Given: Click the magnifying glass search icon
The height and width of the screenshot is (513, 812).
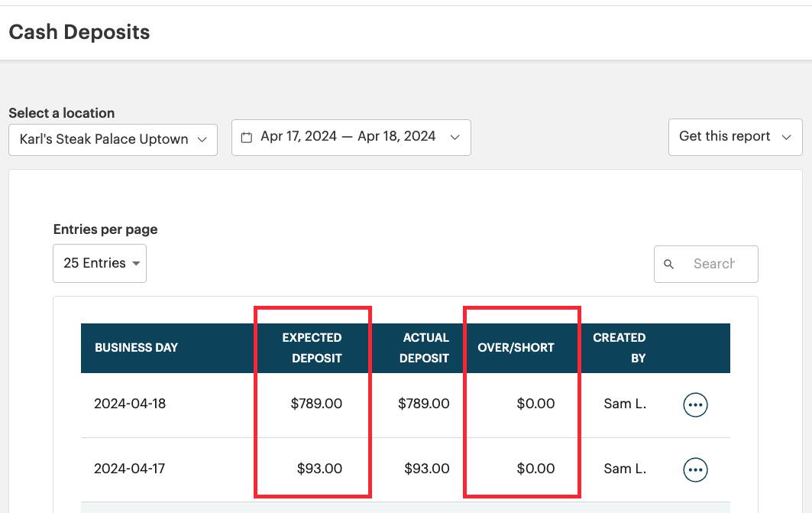Looking at the screenshot, I should (x=669, y=265).
